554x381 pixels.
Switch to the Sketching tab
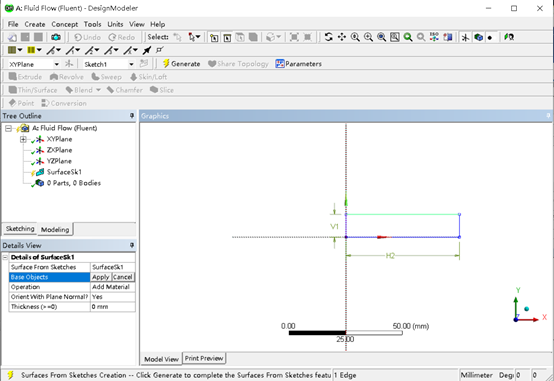(x=20, y=229)
